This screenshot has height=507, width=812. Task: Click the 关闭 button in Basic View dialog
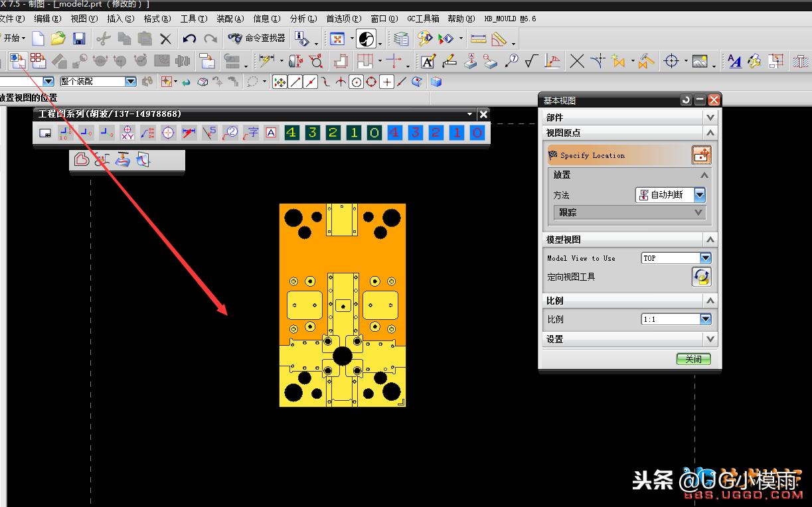click(692, 358)
